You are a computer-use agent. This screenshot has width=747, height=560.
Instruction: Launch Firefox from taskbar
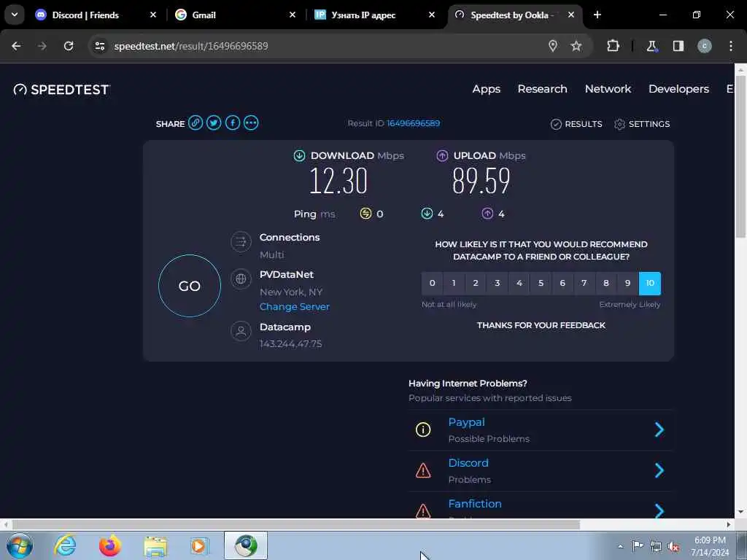(x=109, y=545)
